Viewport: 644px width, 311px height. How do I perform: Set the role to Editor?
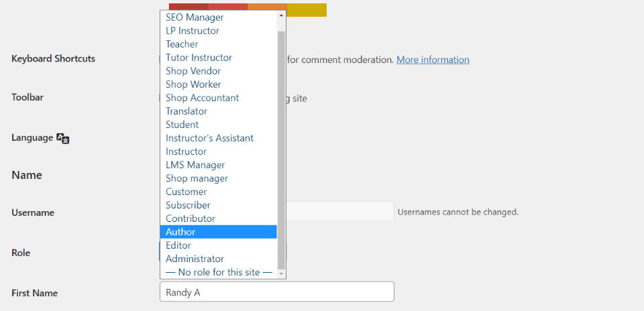178,245
